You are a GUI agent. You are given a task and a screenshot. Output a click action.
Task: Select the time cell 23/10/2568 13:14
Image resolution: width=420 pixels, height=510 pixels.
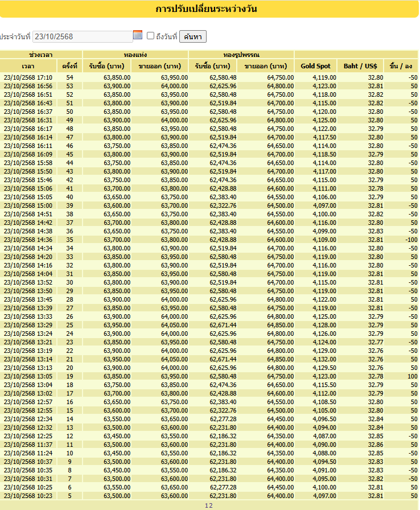pos(28,359)
